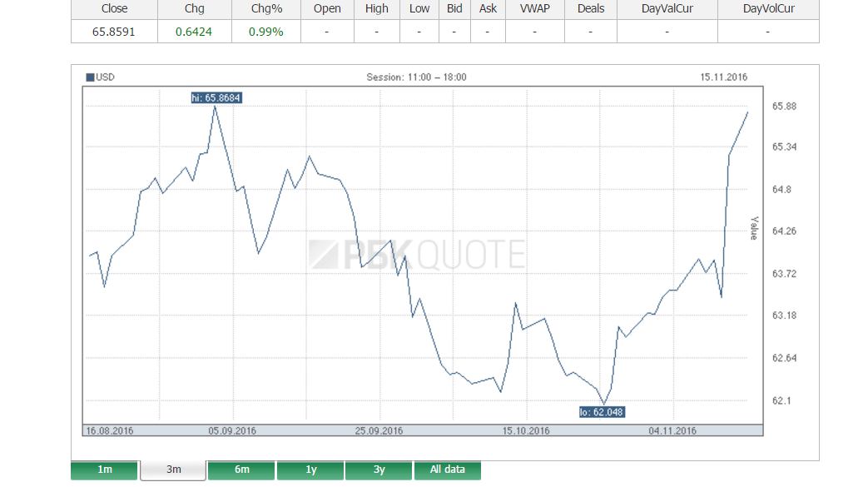The height and width of the screenshot is (487, 868).
Task: Click the 62.64 value axis label
Action: 785,358
